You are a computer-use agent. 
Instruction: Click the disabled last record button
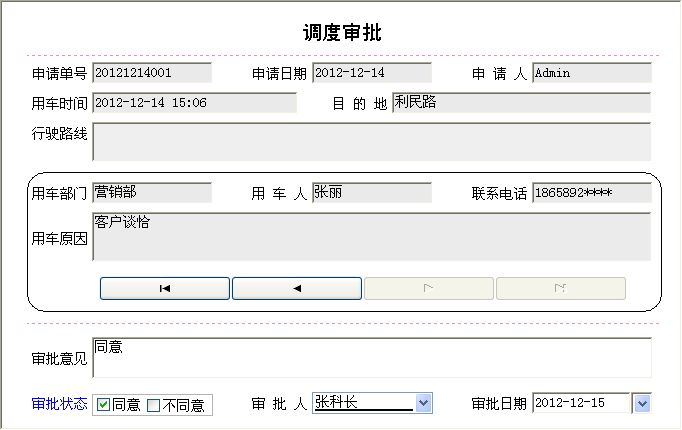point(561,289)
